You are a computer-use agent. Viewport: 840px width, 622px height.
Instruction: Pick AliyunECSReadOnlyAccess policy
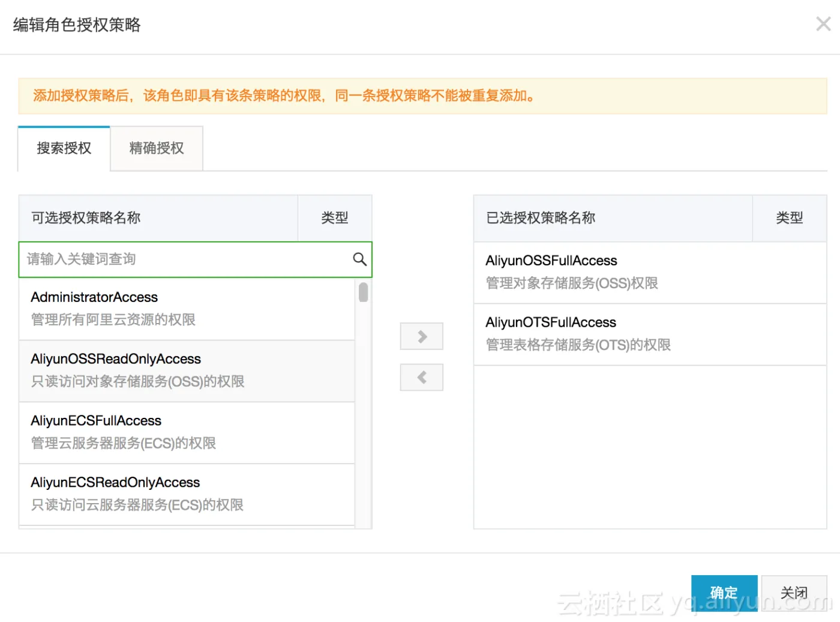(x=187, y=495)
